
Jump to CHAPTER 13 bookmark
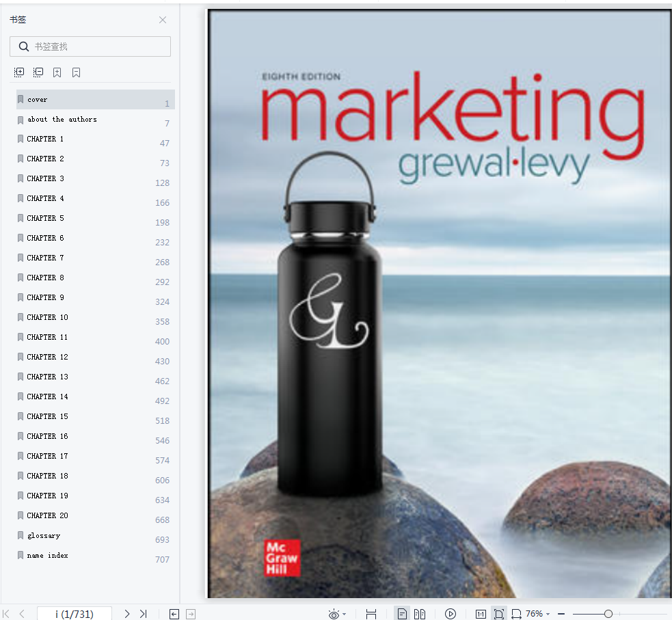click(x=96, y=377)
